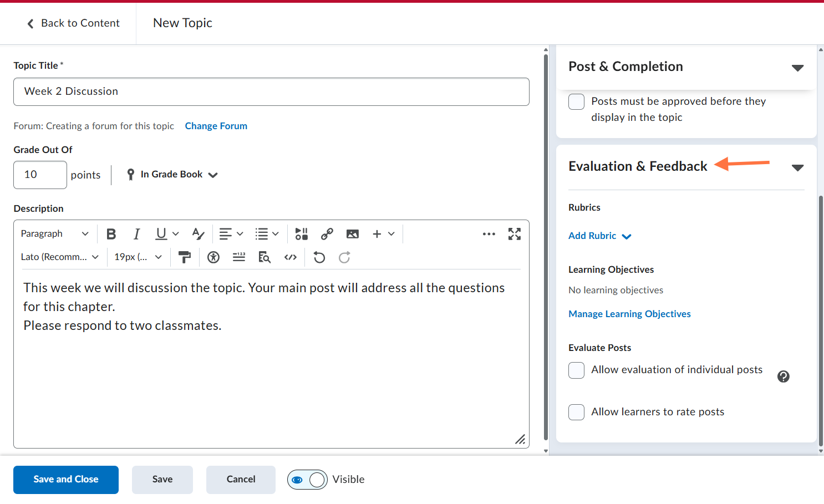Apply italic formatting in the description editor
Screen dimensions: 824x504
pos(136,234)
